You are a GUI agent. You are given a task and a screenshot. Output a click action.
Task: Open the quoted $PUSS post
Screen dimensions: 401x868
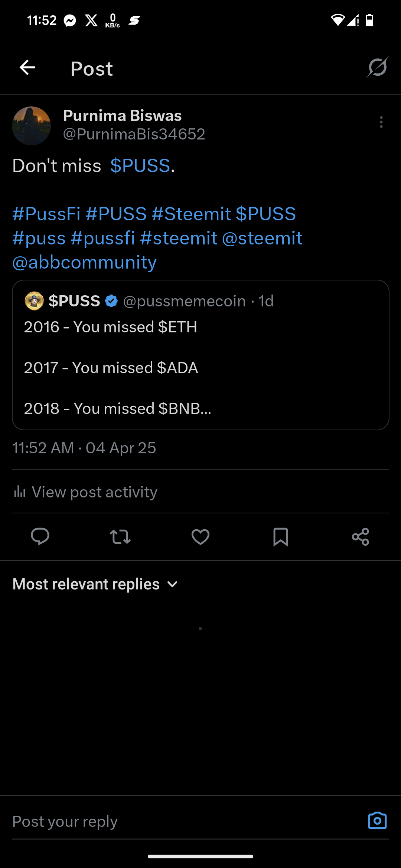(x=200, y=367)
